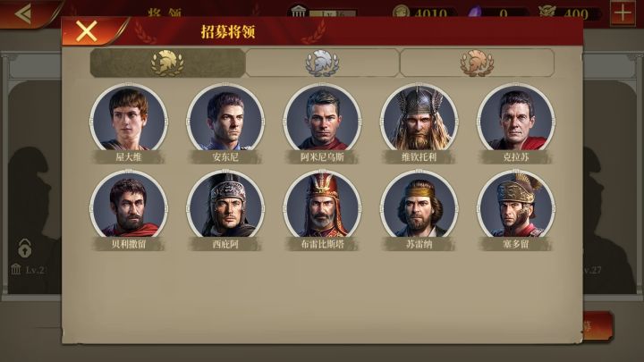Click the plus icon to add resources

(623, 13)
